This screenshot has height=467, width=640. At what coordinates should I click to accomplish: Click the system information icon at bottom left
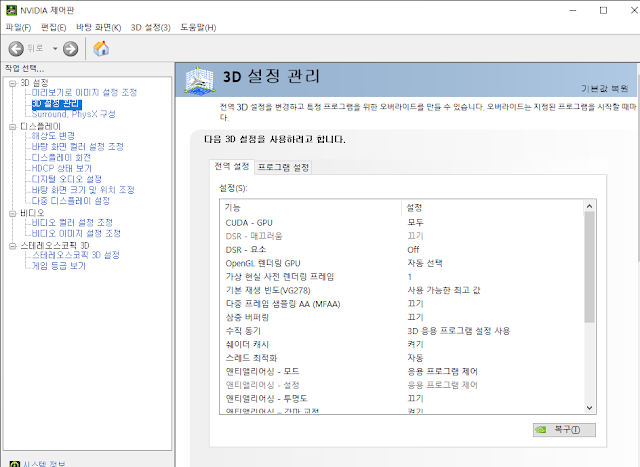tap(14, 464)
